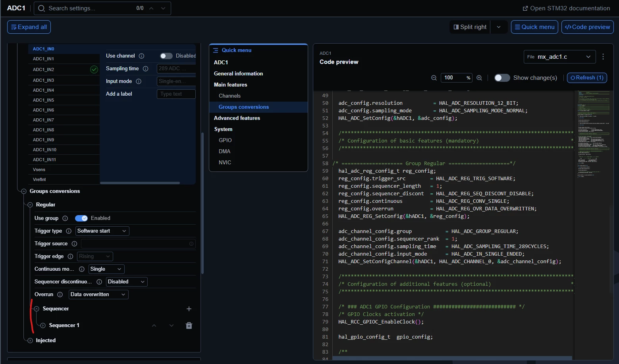
Task: Move Sequencer 1 up
Action: (154, 325)
